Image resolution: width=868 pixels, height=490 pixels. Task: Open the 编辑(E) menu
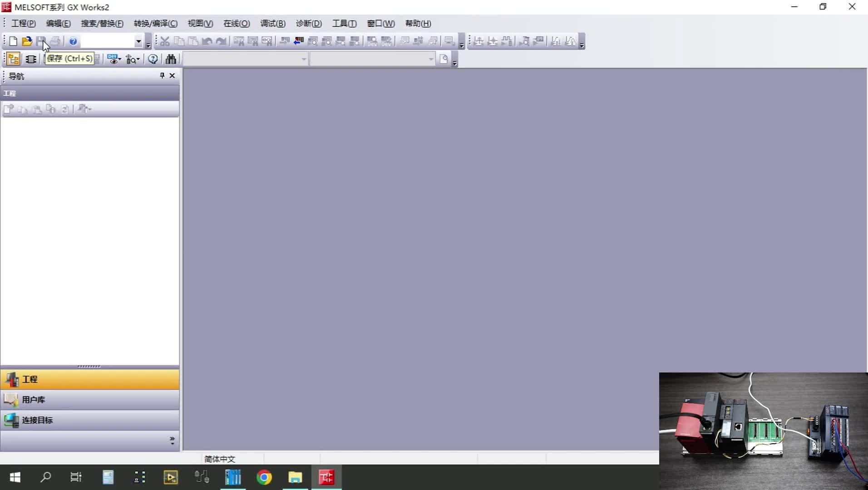(58, 24)
